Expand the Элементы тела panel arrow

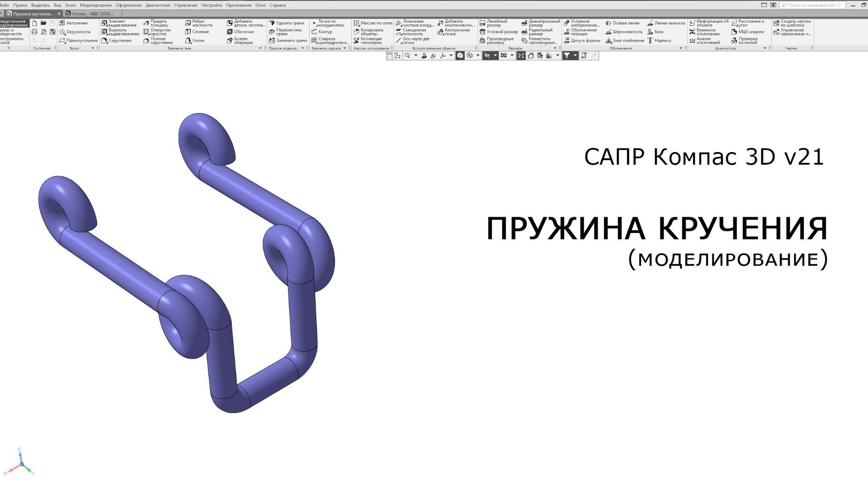pyautogui.click(x=260, y=48)
